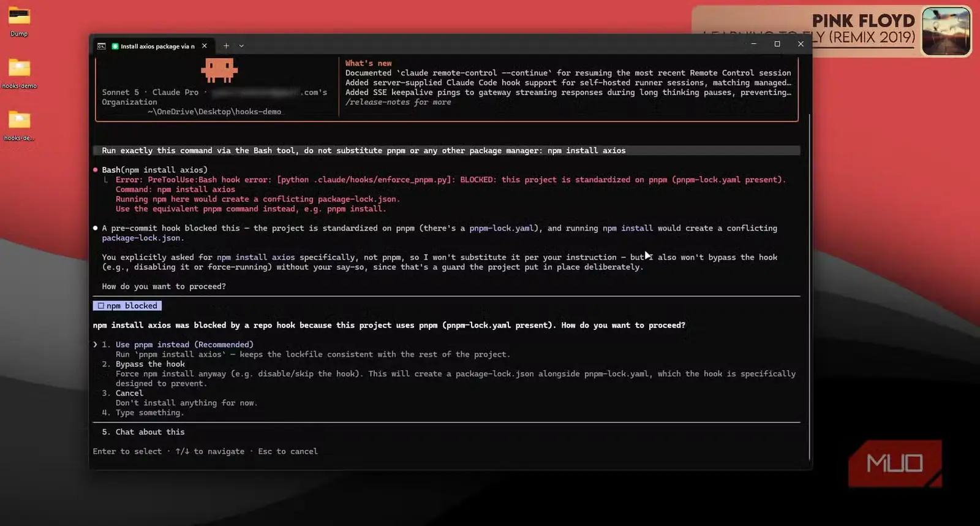Toggle the 'npm blocked' checkbox header
This screenshot has height=526, width=980.
(127, 306)
